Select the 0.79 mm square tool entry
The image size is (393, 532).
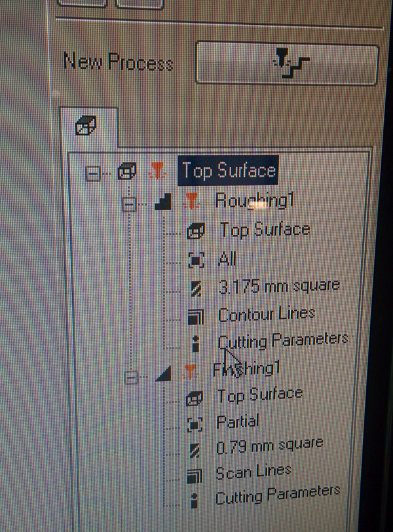click(270, 446)
